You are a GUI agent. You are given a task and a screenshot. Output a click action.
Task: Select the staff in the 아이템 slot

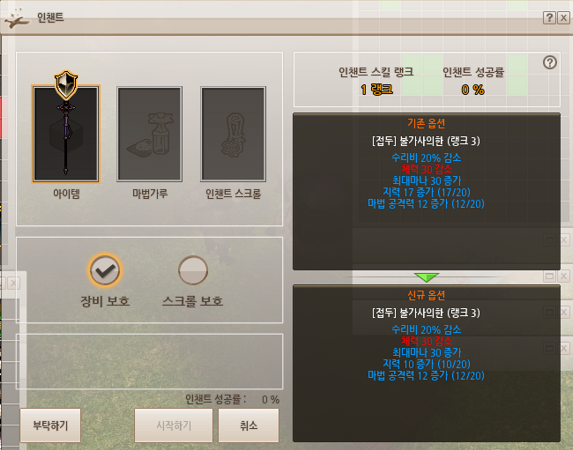tap(66, 134)
